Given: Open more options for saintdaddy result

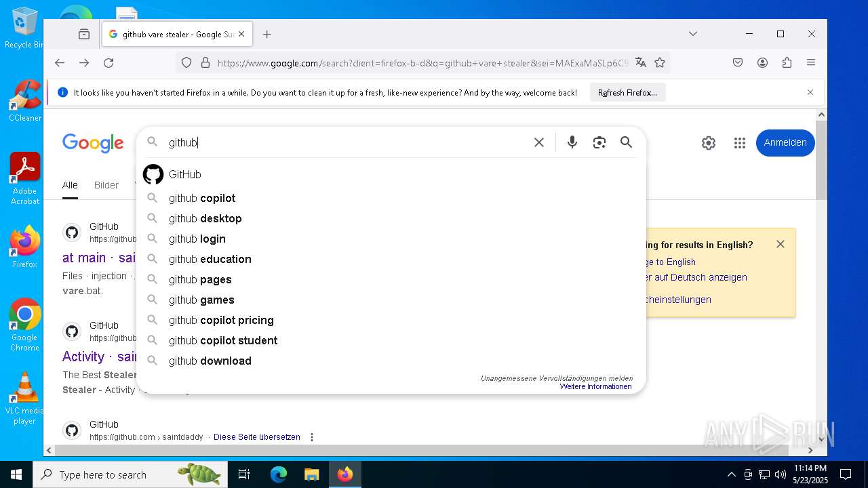Looking at the screenshot, I should click(x=312, y=437).
